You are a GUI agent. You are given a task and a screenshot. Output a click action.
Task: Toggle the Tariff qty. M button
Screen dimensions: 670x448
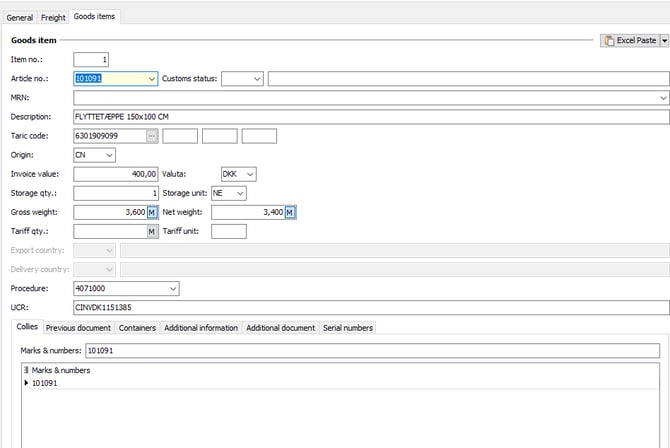(x=152, y=231)
